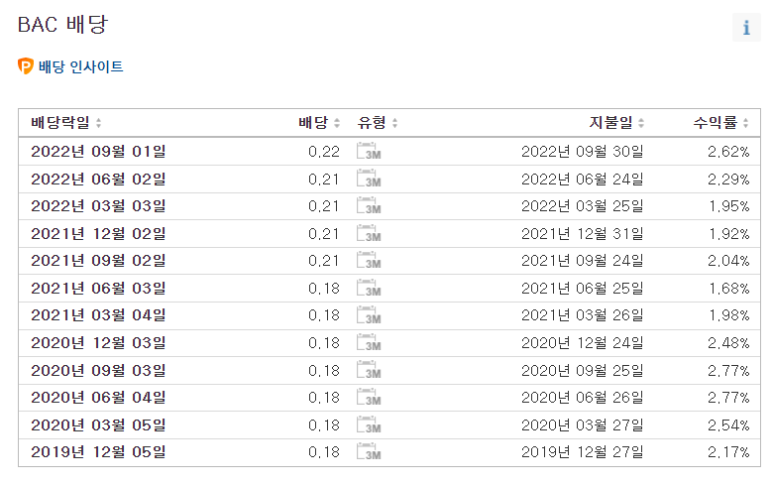Select ex-dividend date 2022년 09월 01일
The height and width of the screenshot is (484, 773).
point(98,151)
